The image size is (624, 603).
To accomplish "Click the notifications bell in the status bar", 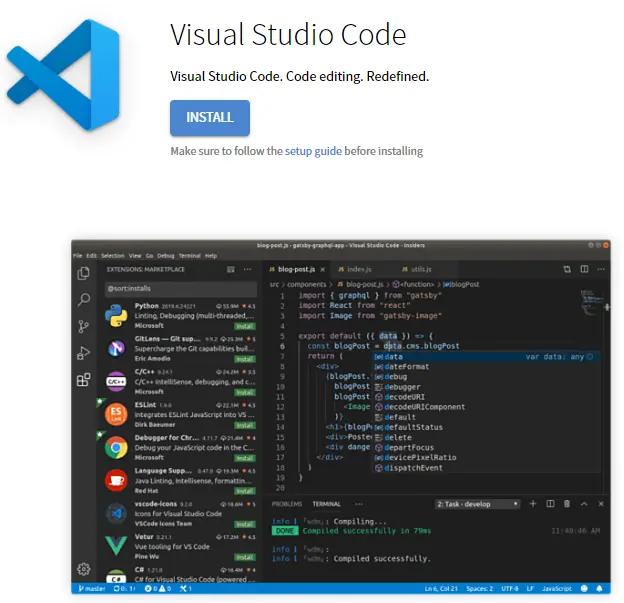I will point(599,589).
